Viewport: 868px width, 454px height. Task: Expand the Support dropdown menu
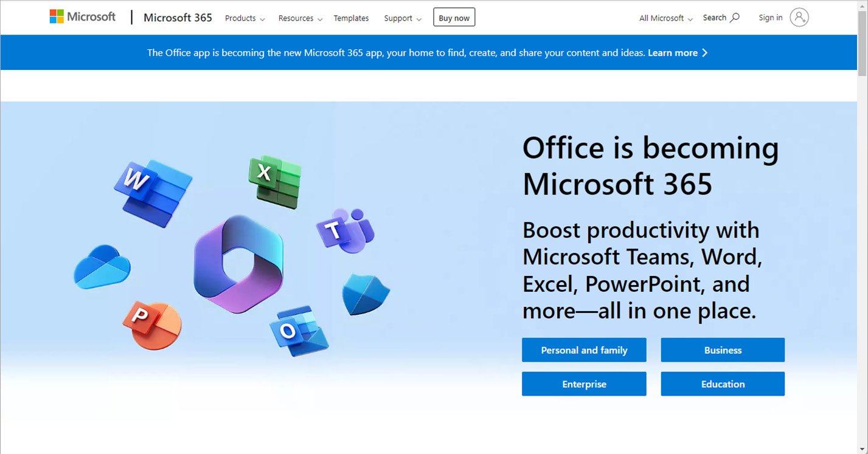403,18
